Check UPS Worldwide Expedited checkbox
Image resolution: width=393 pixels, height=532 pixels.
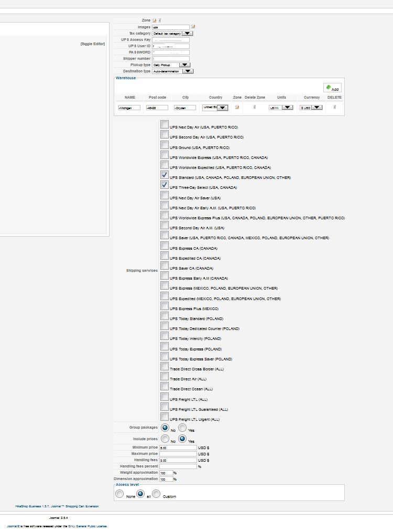165,165
